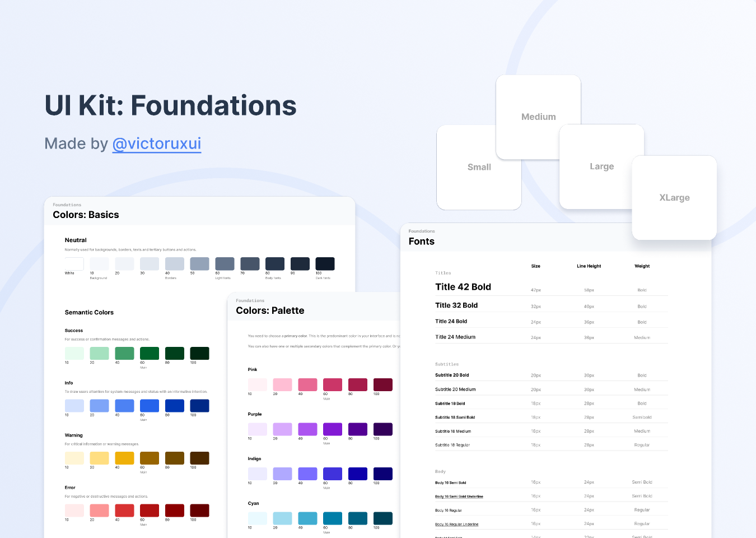This screenshot has height=538, width=756.
Task: Open the @victoruxui profile link
Action: pyautogui.click(x=156, y=144)
